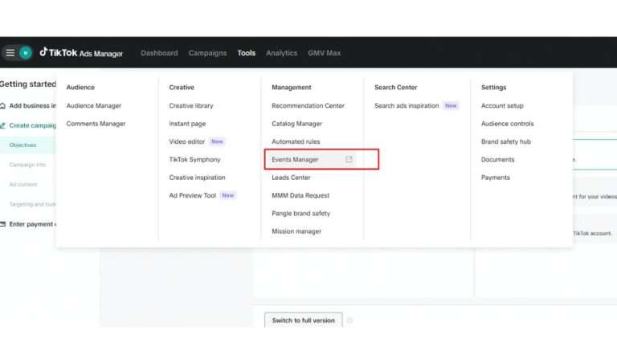617x364 pixels.
Task: Open Instant page
Action: pos(187,124)
